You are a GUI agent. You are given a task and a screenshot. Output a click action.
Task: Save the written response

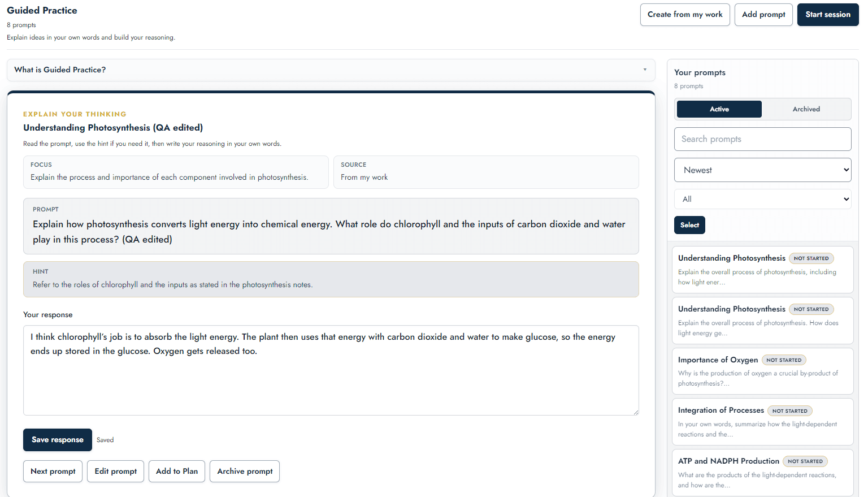(x=58, y=440)
